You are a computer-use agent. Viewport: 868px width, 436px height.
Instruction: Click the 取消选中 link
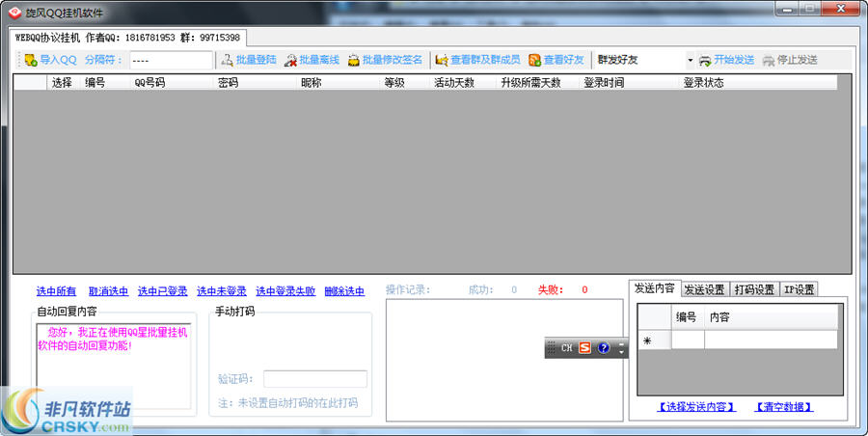108,291
